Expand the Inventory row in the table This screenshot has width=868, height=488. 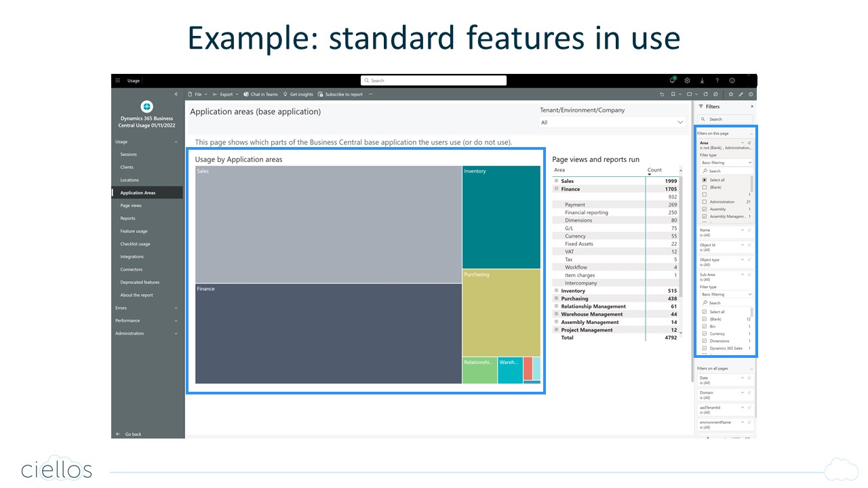[556, 291]
